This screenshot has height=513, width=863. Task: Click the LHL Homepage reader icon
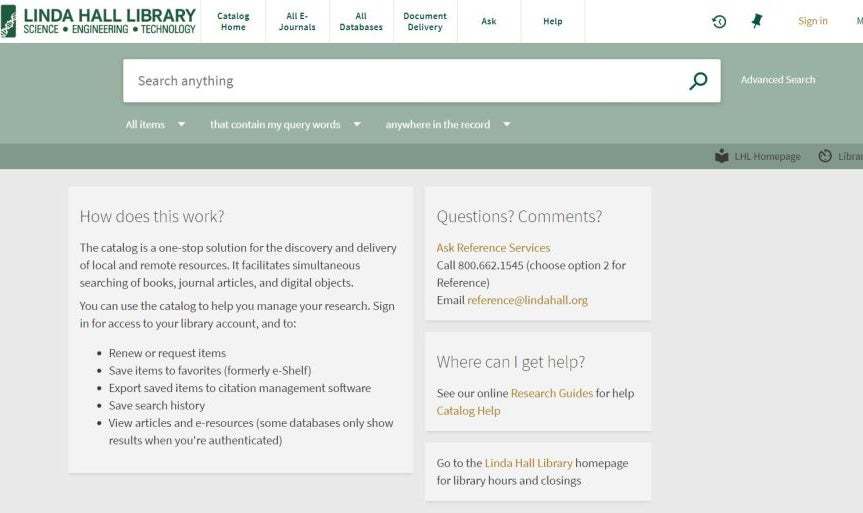(722, 156)
